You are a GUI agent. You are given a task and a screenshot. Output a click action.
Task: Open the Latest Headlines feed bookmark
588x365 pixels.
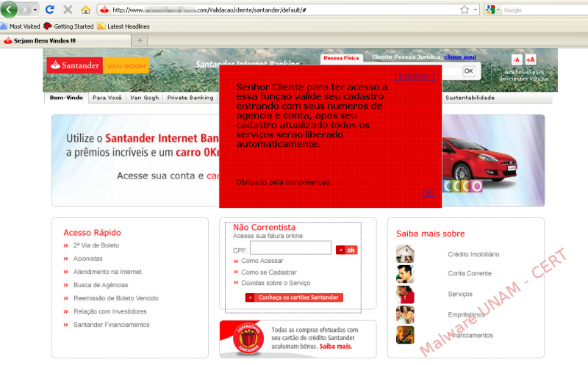click(123, 26)
